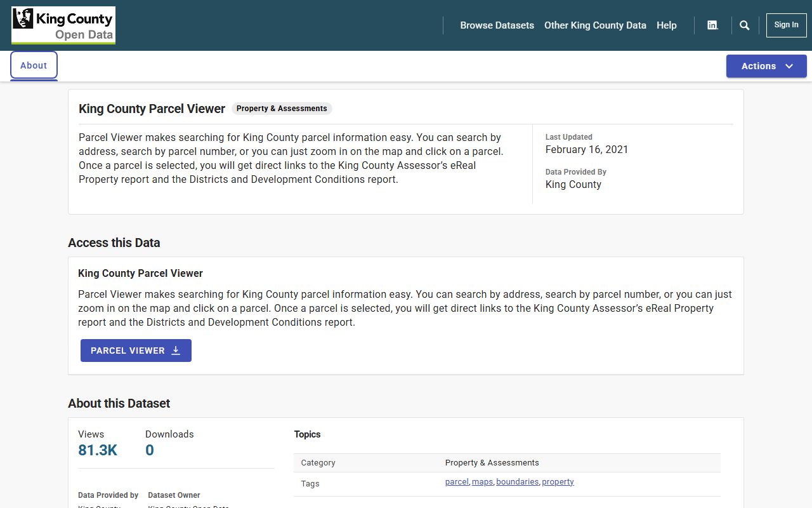
Task: Open the Help menu item
Action: click(x=666, y=25)
